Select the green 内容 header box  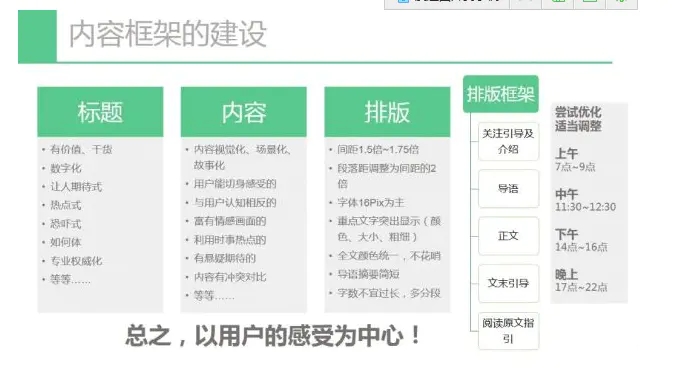244,112
